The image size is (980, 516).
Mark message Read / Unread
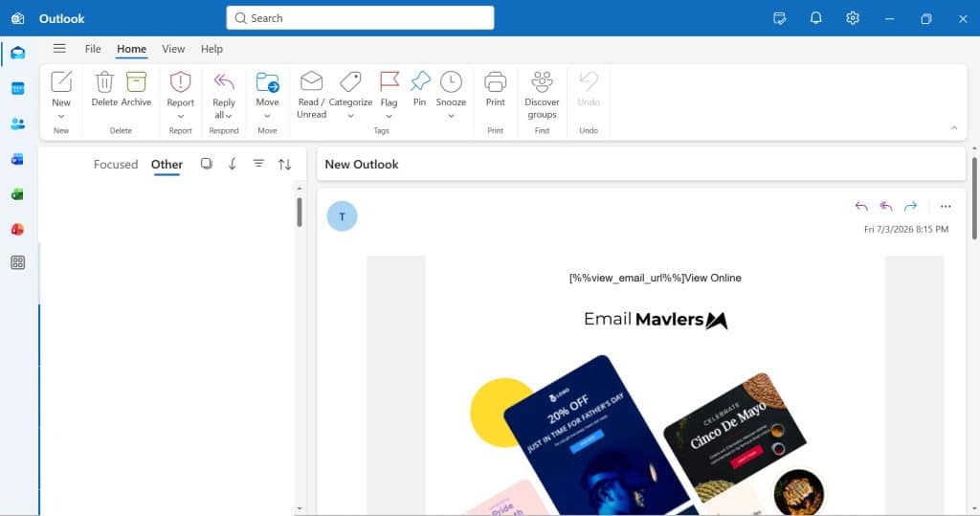click(x=311, y=95)
